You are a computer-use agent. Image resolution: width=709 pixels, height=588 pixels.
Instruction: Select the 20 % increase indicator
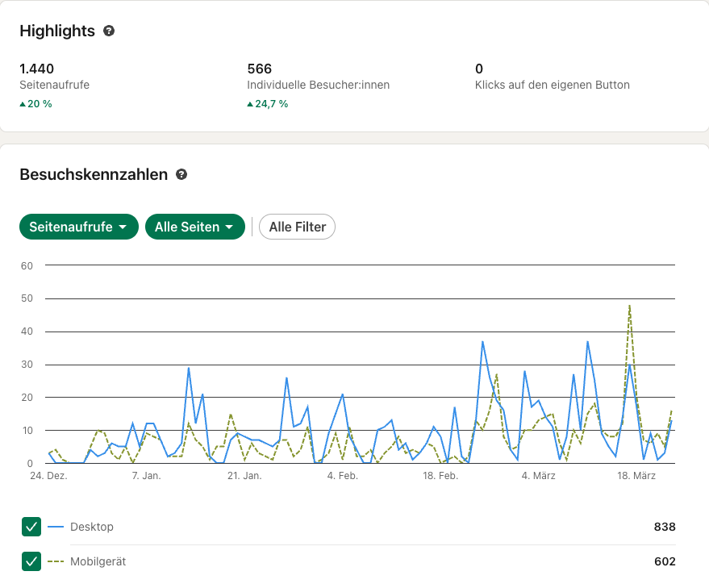(35, 104)
